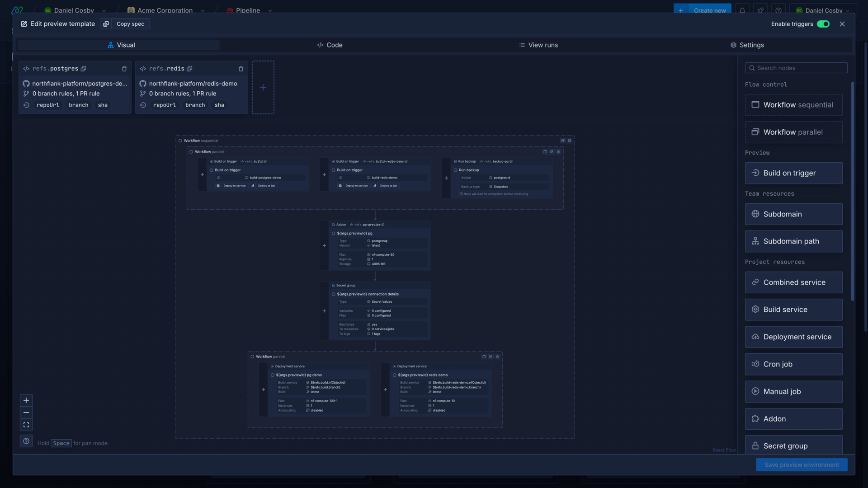Delete the refs.redis git trigger
The width and height of the screenshot is (868, 488).
coord(241,69)
